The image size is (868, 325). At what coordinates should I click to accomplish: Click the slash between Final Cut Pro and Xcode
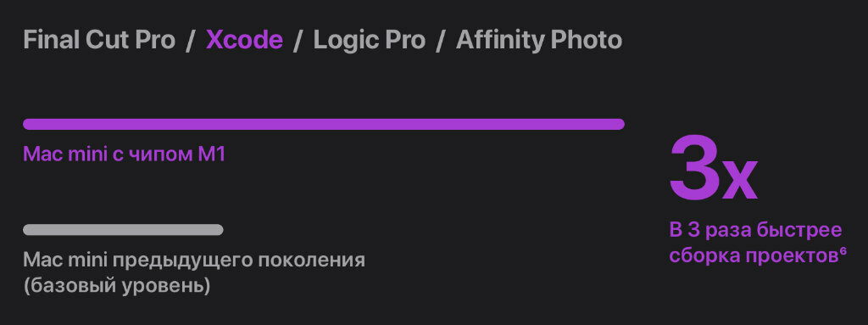pos(191,41)
